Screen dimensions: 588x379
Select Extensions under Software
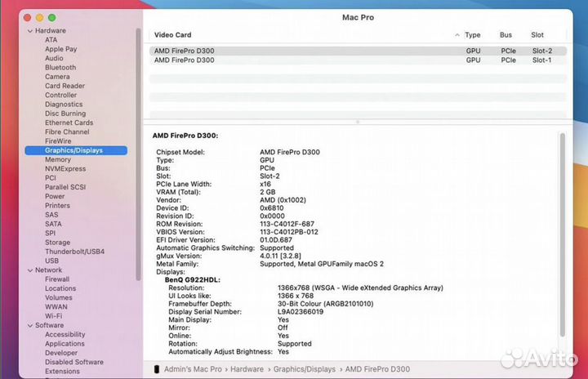tap(62, 371)
